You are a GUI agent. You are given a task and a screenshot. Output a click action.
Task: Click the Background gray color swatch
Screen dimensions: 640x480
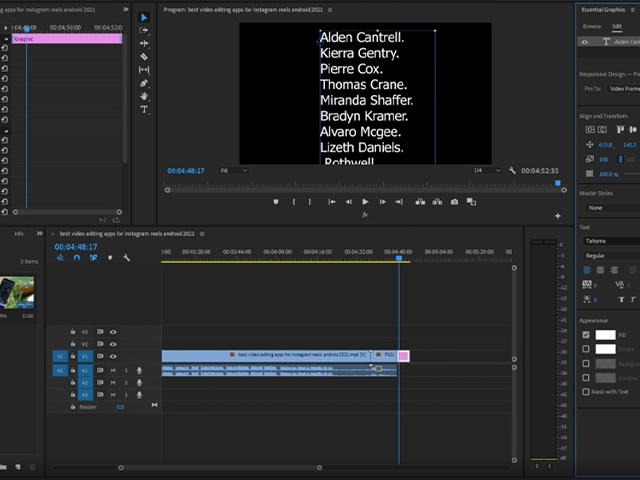click(x=605, y=363)
